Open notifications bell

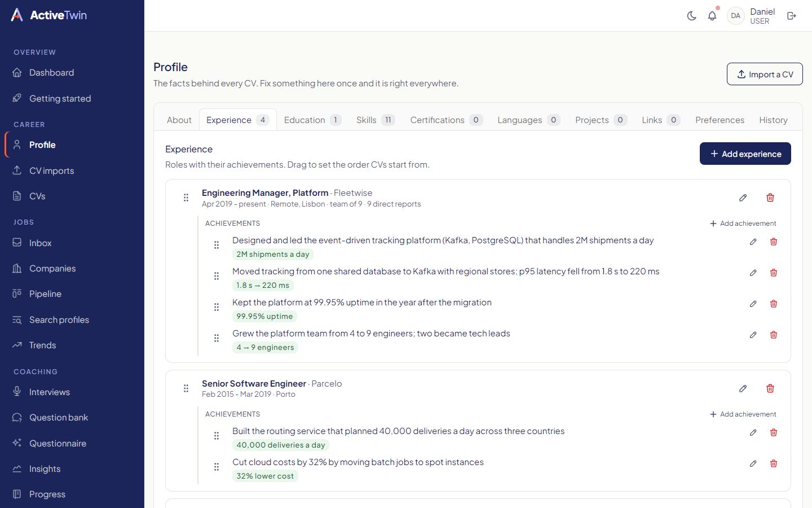point(712,16)
